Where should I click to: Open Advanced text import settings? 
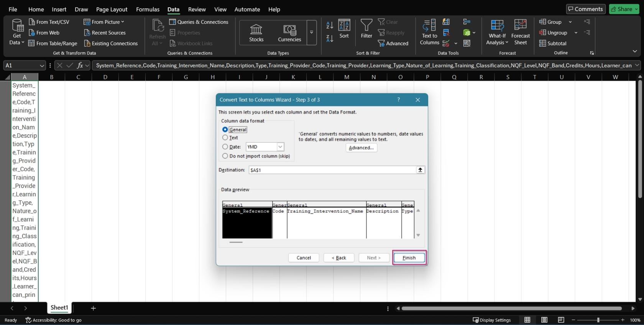[x=361, y=148]
